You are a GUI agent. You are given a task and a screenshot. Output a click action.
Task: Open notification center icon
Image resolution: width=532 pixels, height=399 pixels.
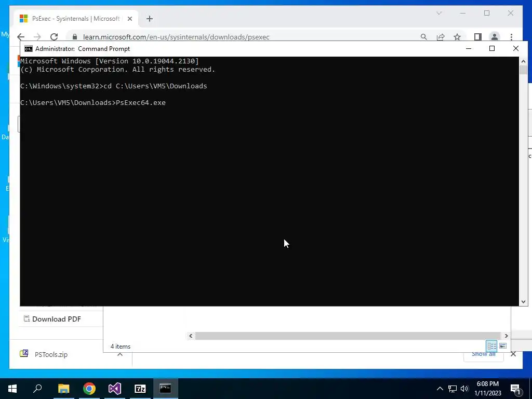click(x=515, y=389)
